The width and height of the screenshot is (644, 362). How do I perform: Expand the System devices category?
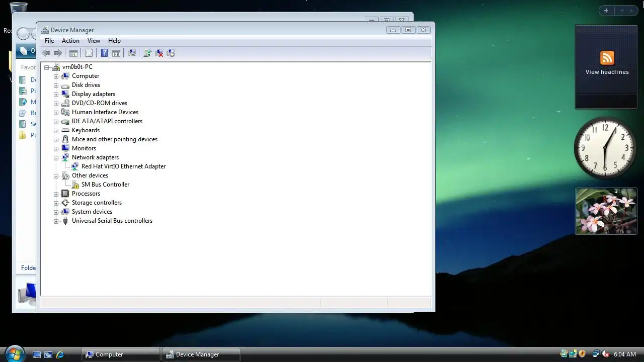point(56,212)
